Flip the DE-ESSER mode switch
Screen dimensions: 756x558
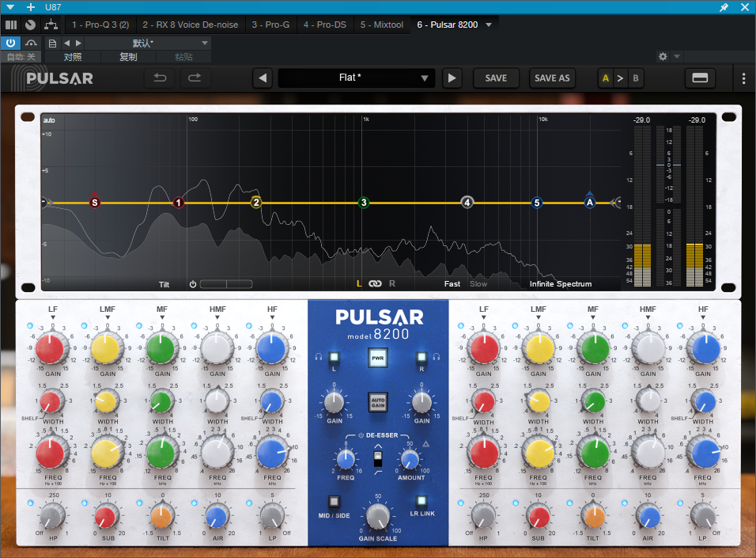[x=378, y=458]
